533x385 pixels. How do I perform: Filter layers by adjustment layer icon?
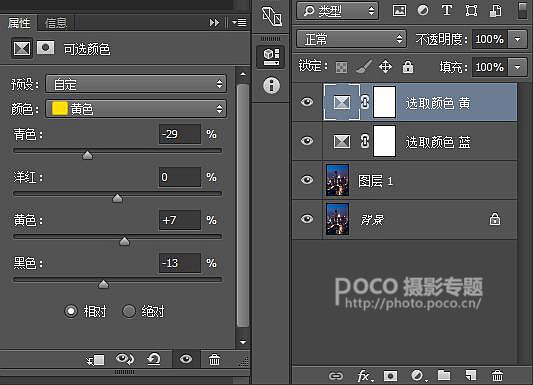(x=423, y=11)
